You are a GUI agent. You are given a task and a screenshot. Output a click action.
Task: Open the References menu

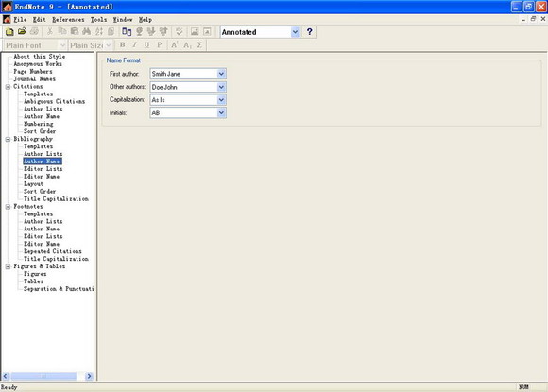click(x=68, y=20)
